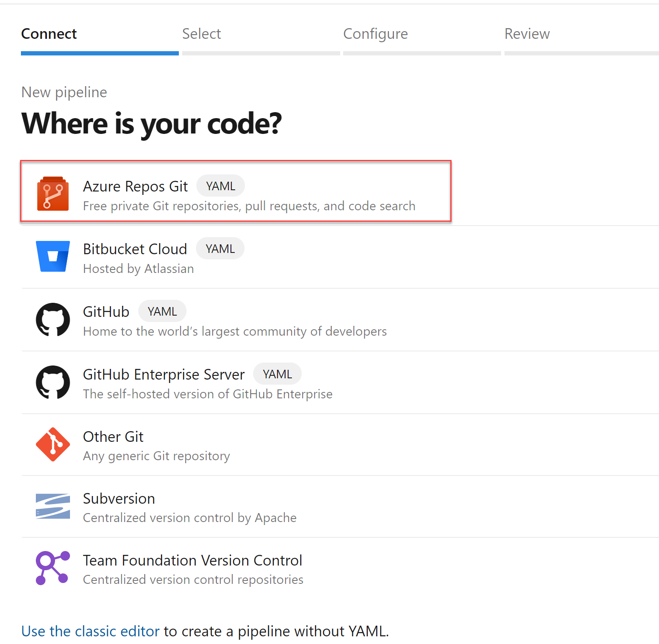Click the YAML badge beside Azure Repos Git

tap(220, 186)
